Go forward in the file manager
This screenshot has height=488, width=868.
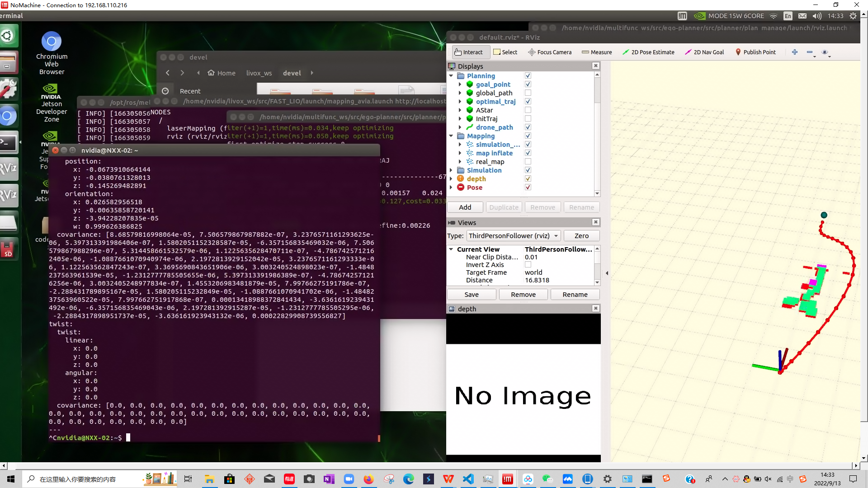182,73
